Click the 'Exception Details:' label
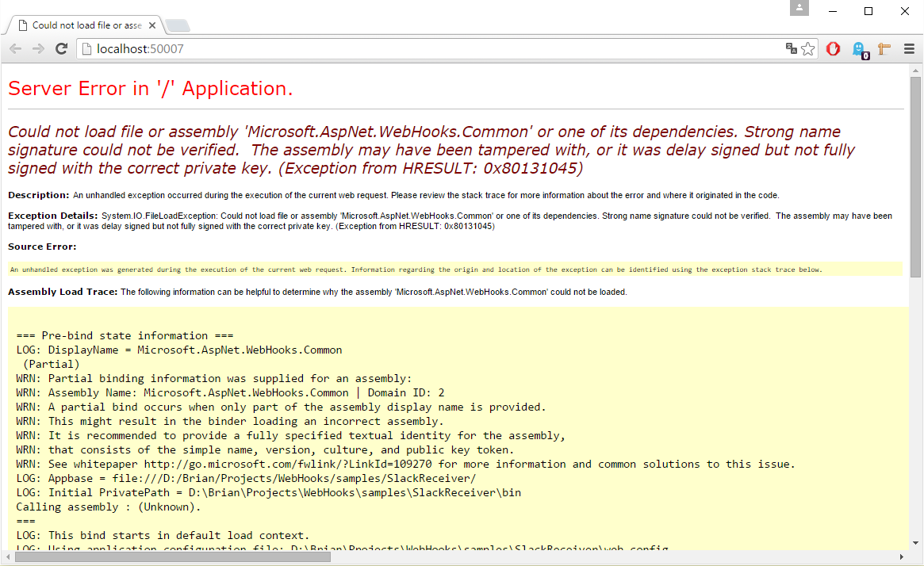 click(x=53, y=216)
